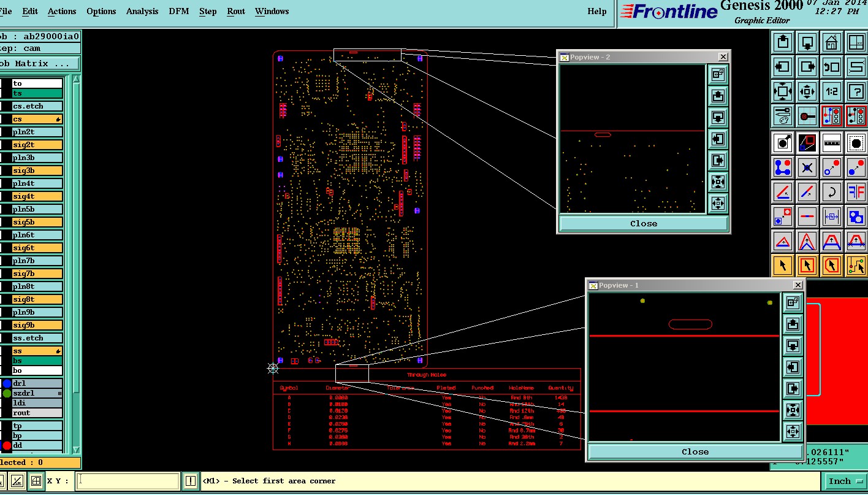Click the blue X delete-point tool icon
868x495 pixels.
807,167
